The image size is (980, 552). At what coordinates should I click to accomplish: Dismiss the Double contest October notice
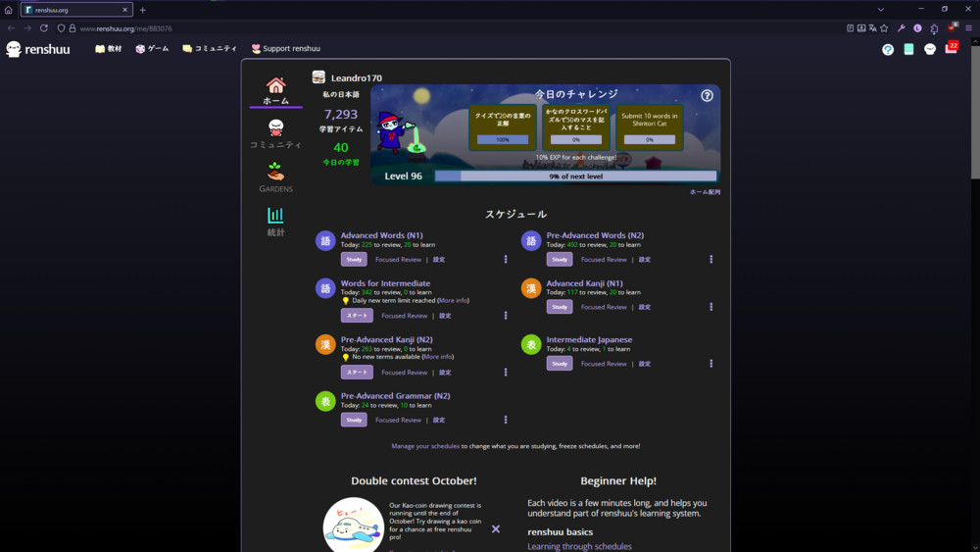pyautogui.click(x=496, y=528)
